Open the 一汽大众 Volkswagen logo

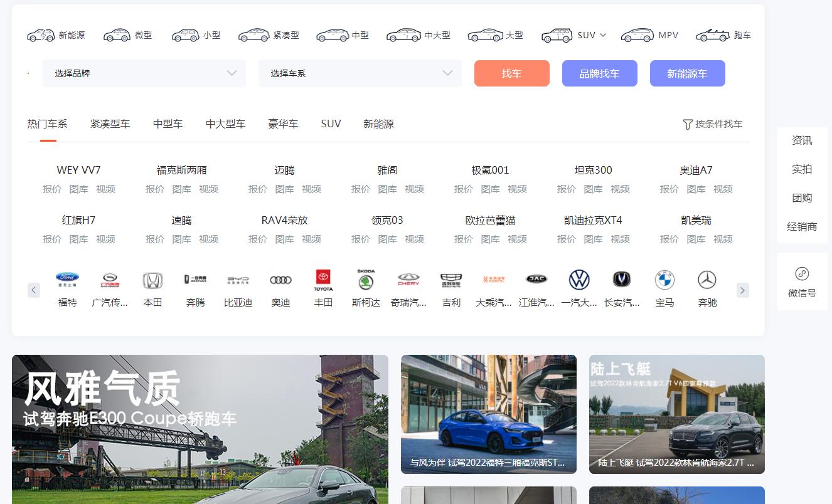coord(579,280)
